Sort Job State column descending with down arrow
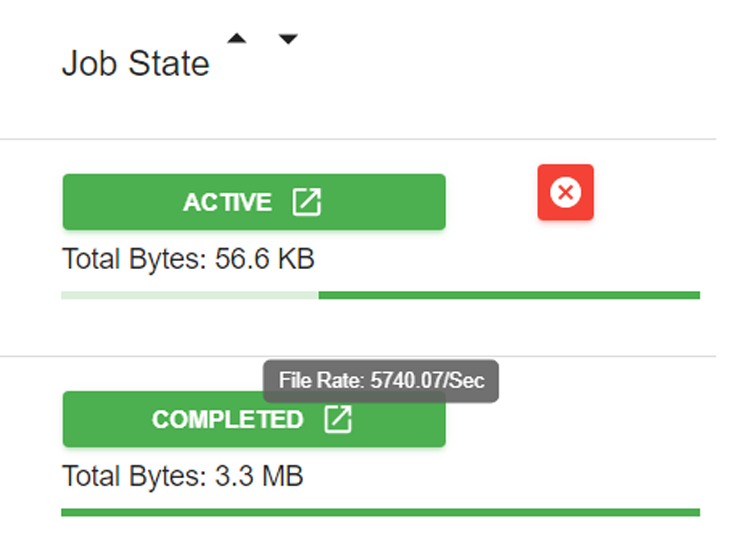Screen dimensions: 750x539 (288, 39)
